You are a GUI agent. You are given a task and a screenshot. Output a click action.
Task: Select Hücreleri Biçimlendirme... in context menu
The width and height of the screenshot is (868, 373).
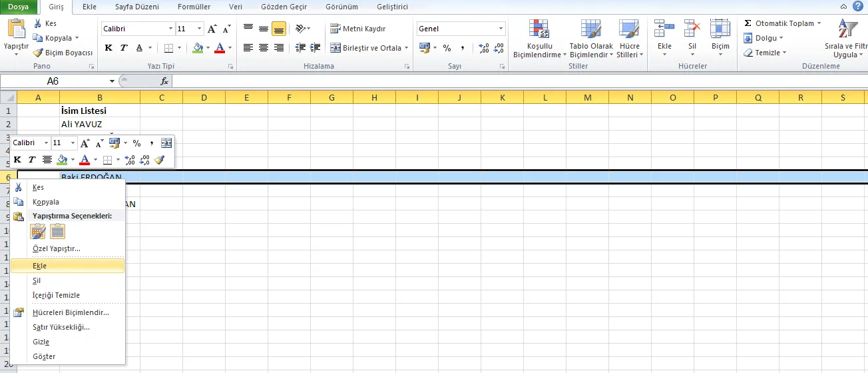[71, 312]
